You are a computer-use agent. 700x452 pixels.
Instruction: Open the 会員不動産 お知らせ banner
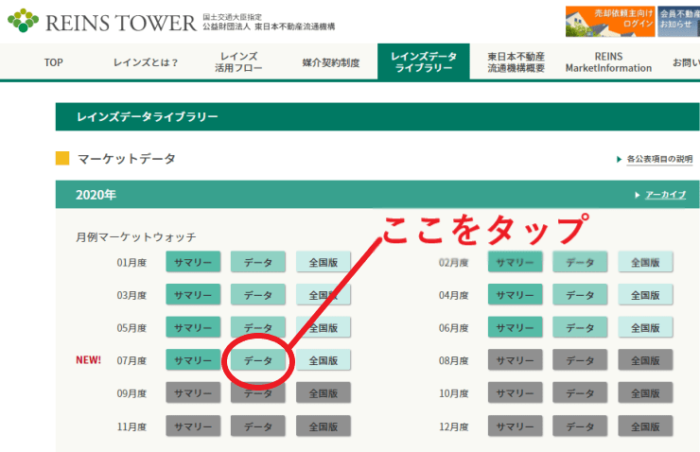679,21
